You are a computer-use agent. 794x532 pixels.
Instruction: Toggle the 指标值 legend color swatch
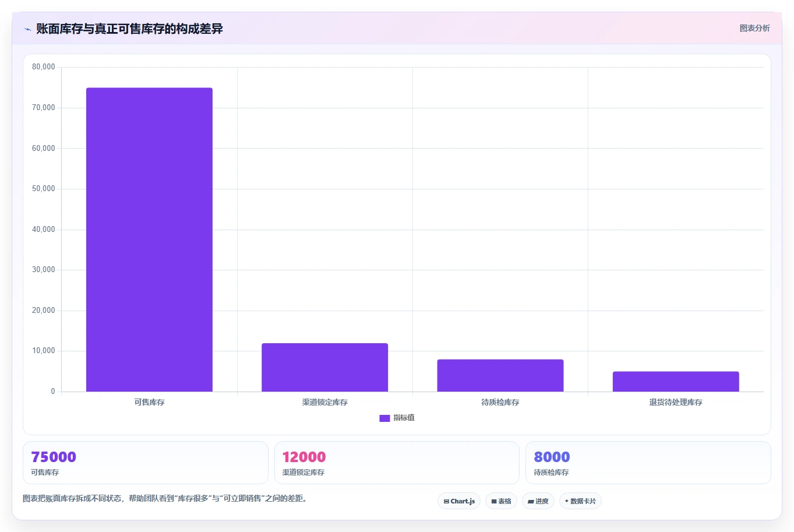pos(384,418)
